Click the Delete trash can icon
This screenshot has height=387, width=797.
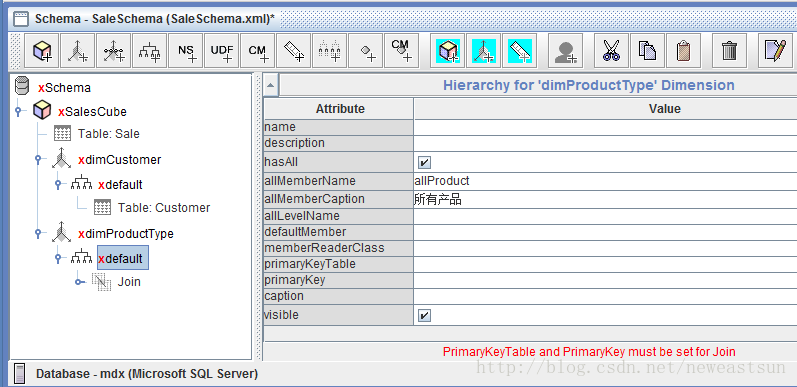coord(729,50)
